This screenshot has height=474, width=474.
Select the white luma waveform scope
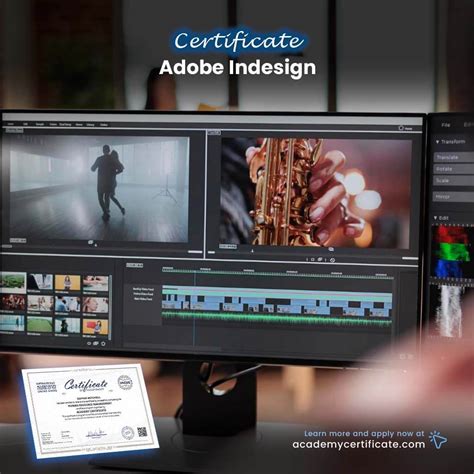pyautogui.click(x=451, y=311)
